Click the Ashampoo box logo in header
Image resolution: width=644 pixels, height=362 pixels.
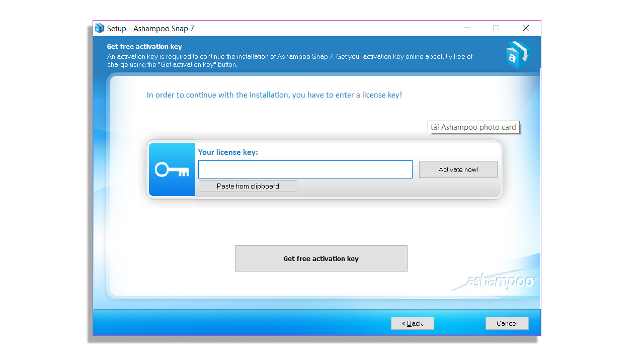point(518,54)
